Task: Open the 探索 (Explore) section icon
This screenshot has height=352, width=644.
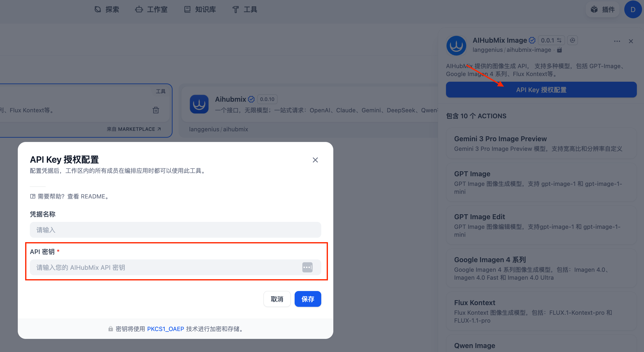Action: click(x=98, y=9)
